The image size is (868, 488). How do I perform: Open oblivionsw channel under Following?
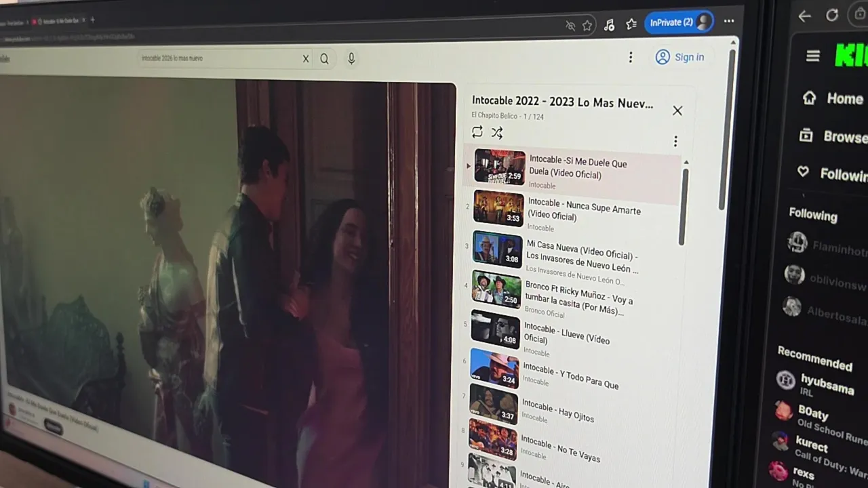pos(825,279)
